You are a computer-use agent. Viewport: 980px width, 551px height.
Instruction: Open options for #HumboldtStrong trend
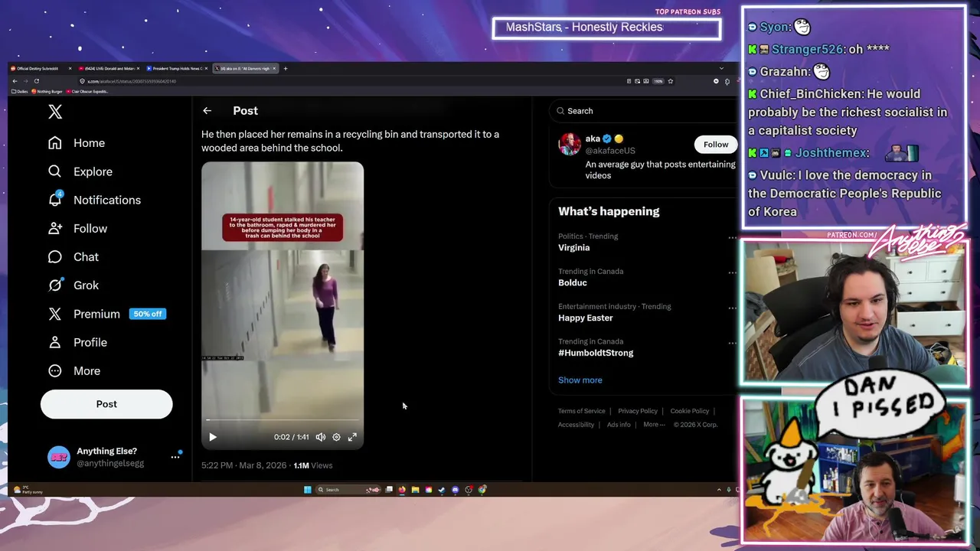(732, 343)
